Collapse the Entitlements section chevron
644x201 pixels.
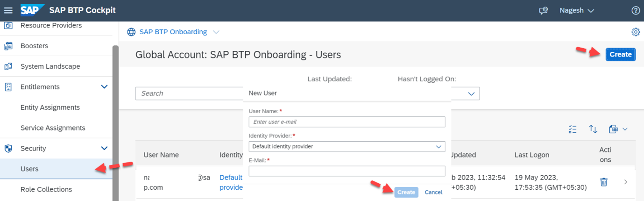[x=104, y=87]
